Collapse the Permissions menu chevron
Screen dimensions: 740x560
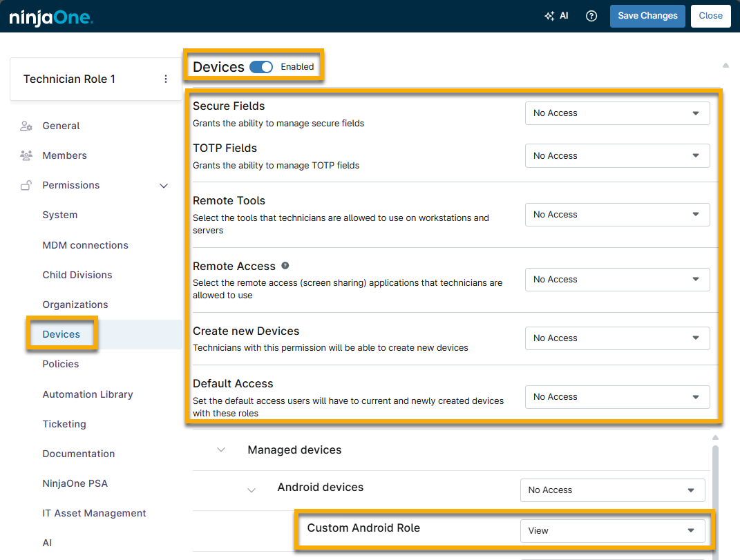pyautogui.click(x=164, y=186)
